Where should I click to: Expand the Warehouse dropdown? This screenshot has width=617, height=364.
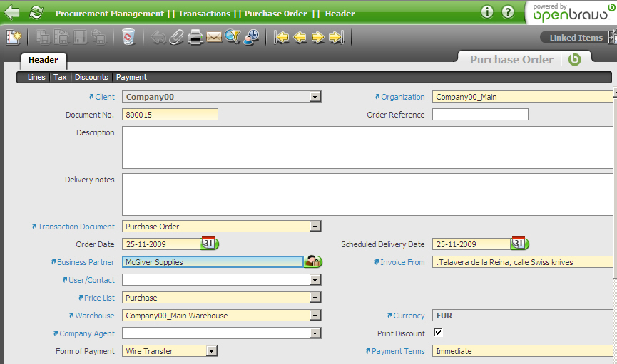click(x=315, y=316)
